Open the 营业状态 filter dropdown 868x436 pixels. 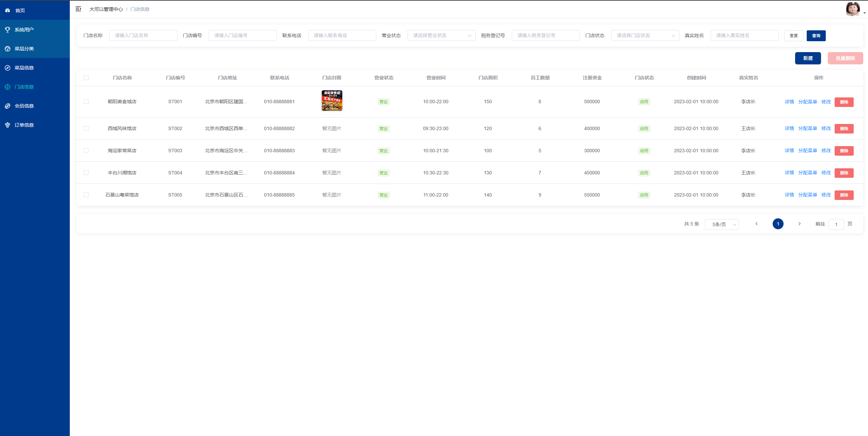point(441,35)
